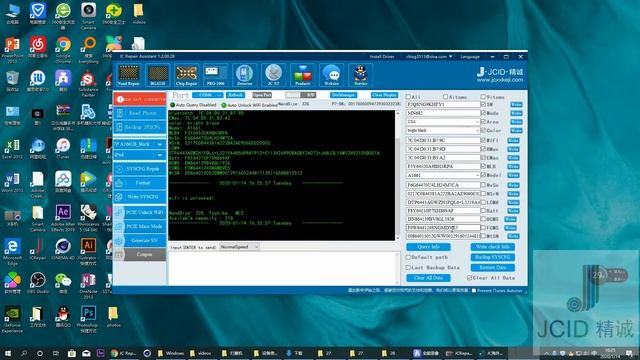Open the Install Driver menu item
Image resolution: width=640 pixels, height=360 pixels.
click(x=382, y=57)
